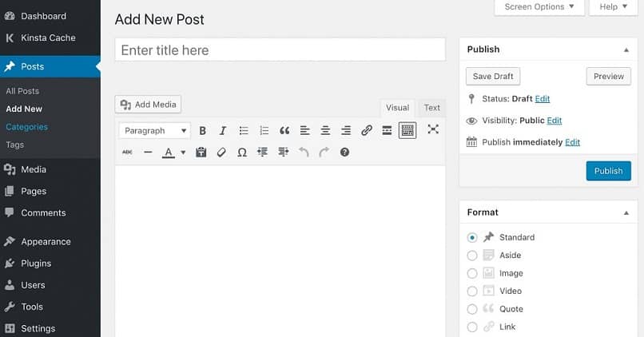Go to All Posts

tap(22, 91)
